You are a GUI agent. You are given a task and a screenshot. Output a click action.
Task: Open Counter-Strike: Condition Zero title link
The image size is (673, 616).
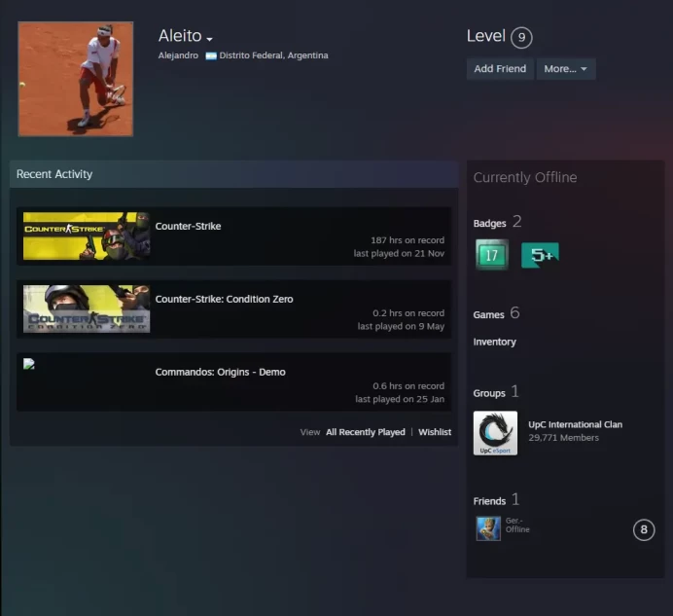pos(224,300)
